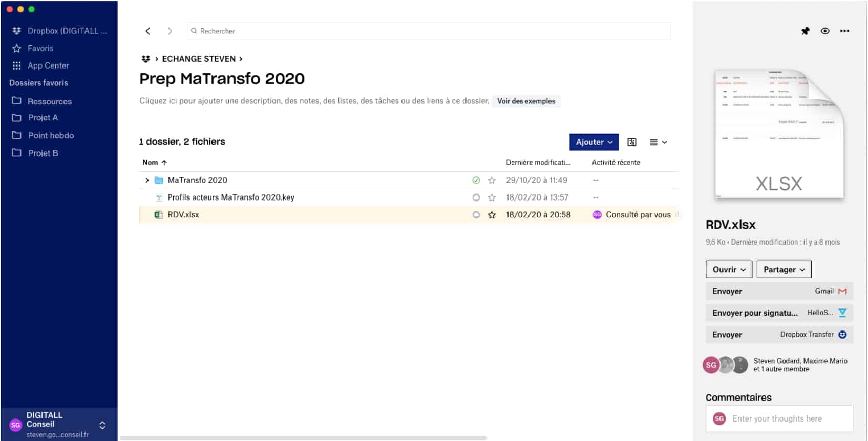The width and height of the screenshot is (868, 441).
Task: Star the MaTransfo 2020 folder
Action: (492, 180)
